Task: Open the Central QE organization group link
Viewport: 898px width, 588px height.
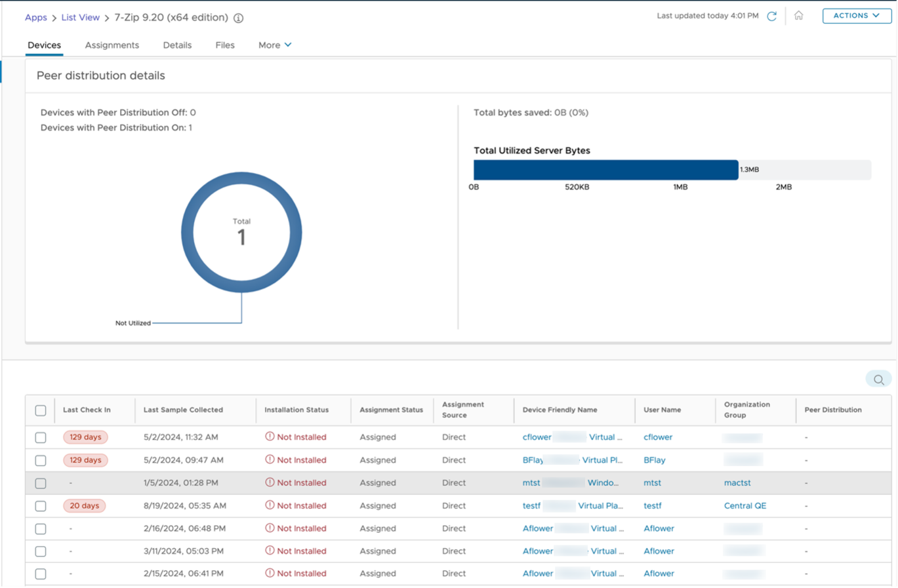Action: (x=745, y=505)
